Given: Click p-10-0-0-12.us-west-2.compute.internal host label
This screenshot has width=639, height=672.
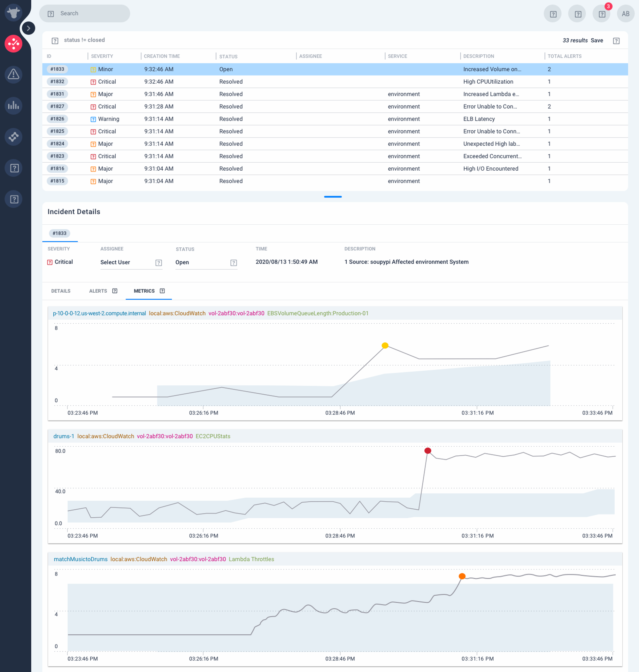Looking at the screenshot, I should click(x=99, y=313).
